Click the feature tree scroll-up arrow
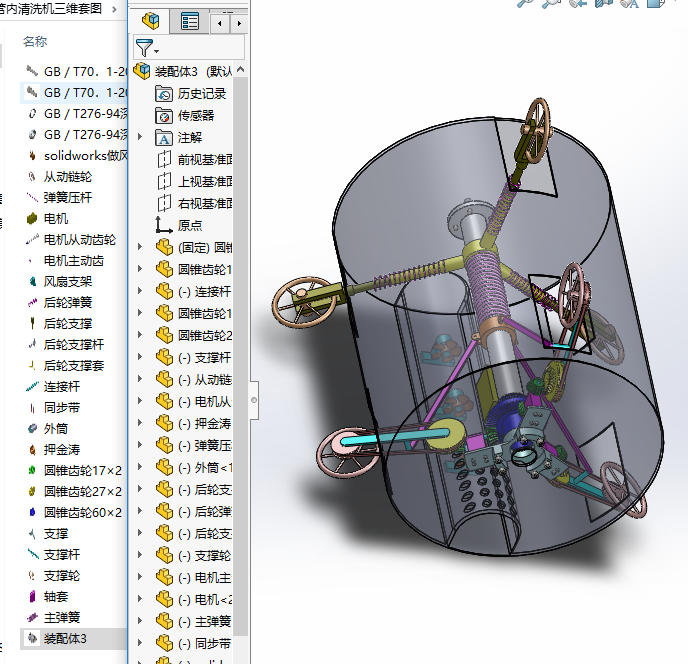Image resolution: width=688 pixels, height=664 pixels. [240, 70]
